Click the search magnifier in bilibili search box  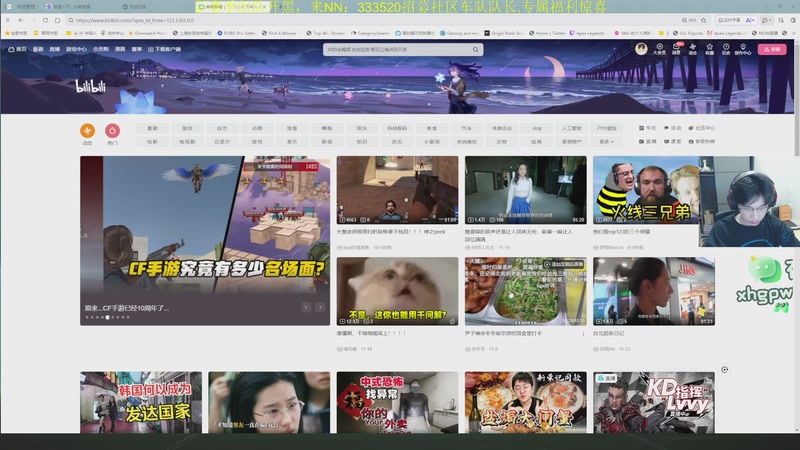tap(476, 49)
